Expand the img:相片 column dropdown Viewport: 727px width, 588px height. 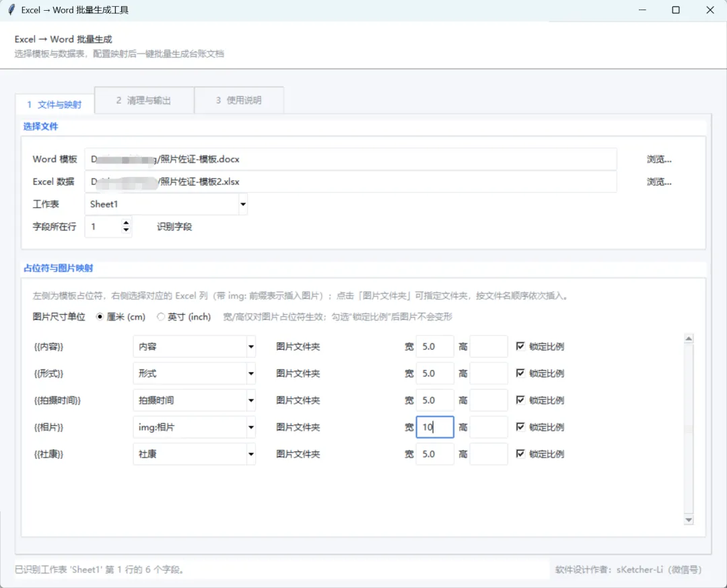pos(251,427)
